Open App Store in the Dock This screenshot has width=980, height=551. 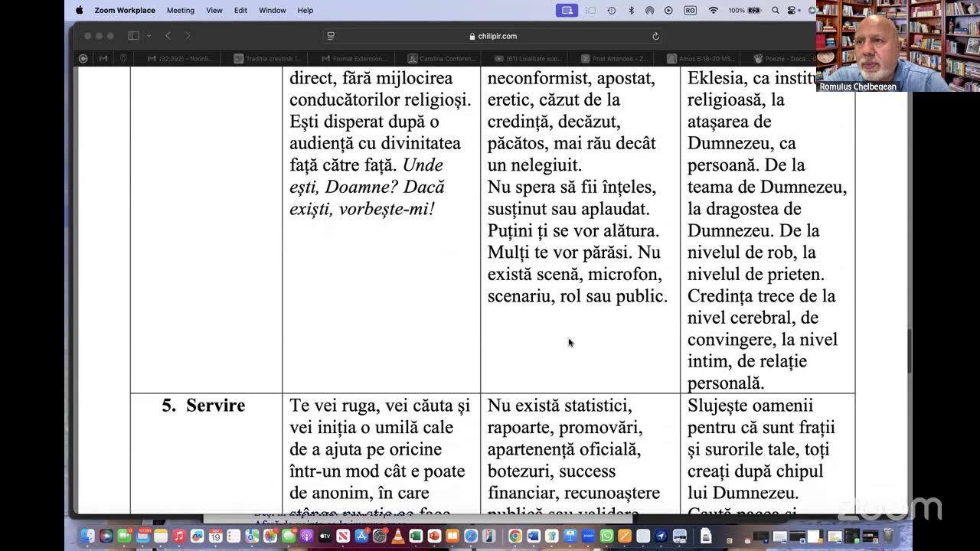pos(361,536)
